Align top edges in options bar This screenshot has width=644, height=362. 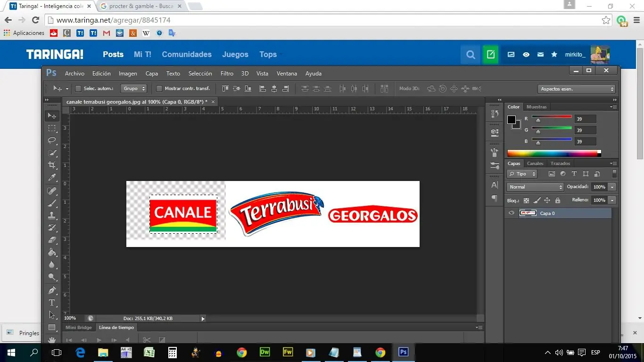225,89
